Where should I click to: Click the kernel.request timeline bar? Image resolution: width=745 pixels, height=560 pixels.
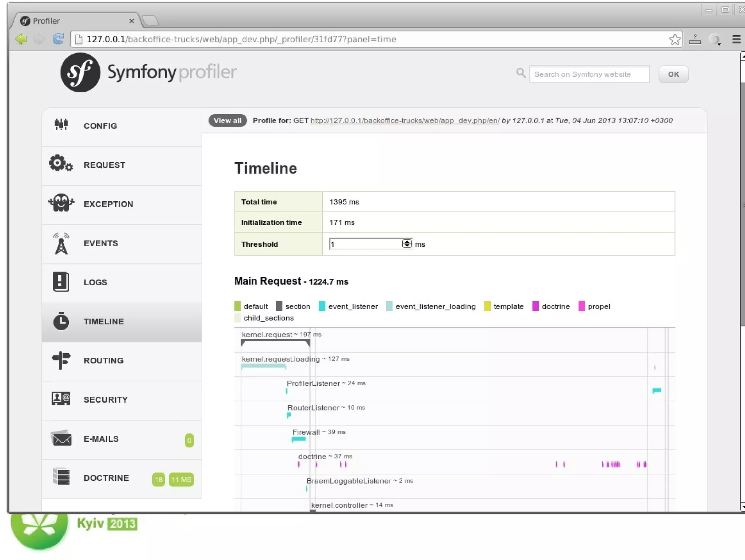[275, 343]
